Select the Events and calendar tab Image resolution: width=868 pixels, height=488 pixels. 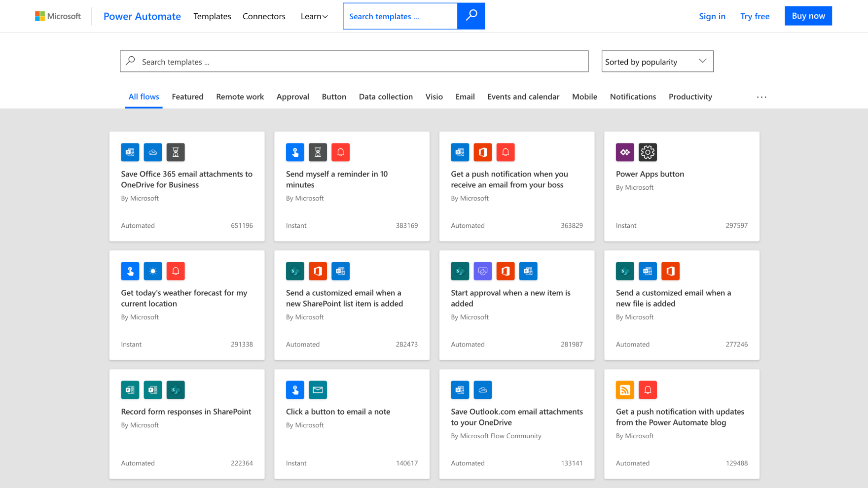point(523,97)
